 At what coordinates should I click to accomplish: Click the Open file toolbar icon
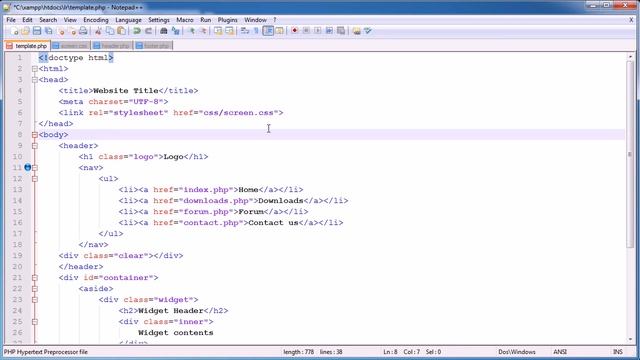25,31
